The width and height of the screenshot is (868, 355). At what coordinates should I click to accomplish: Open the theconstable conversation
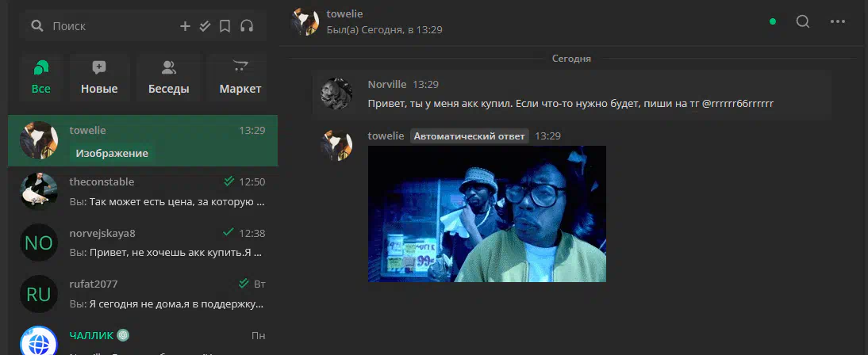click(x=143, y=192)
